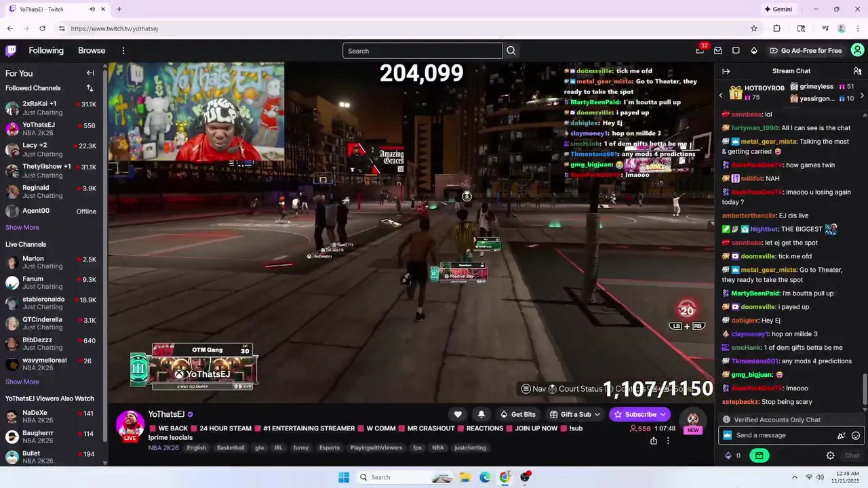Open the chat Bits cheer icon
Screen dimensions: 868x488
(841, 436)
